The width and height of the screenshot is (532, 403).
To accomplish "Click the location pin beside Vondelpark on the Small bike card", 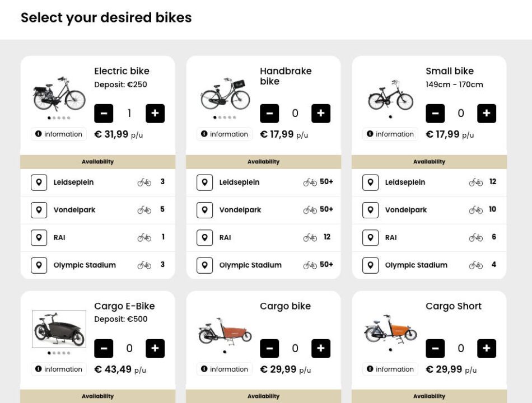I will 370,209.
